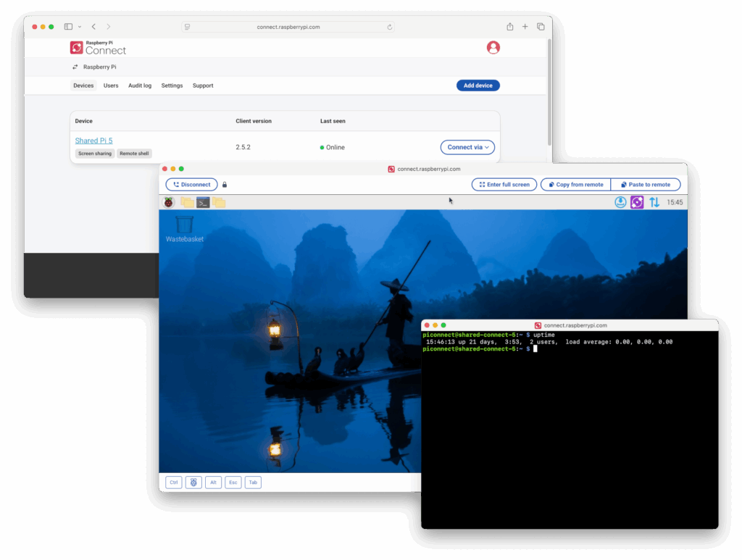
Task: Open the Audit log tab
Action: pos(140,85)
